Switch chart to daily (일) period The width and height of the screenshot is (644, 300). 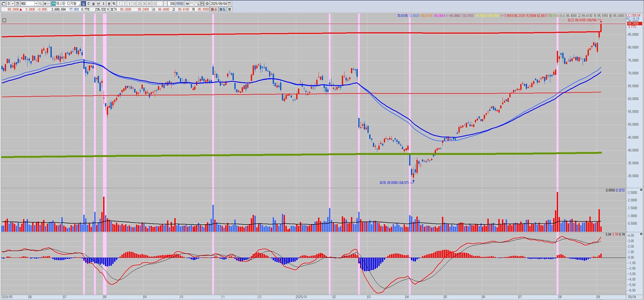(x=84, y=4)
